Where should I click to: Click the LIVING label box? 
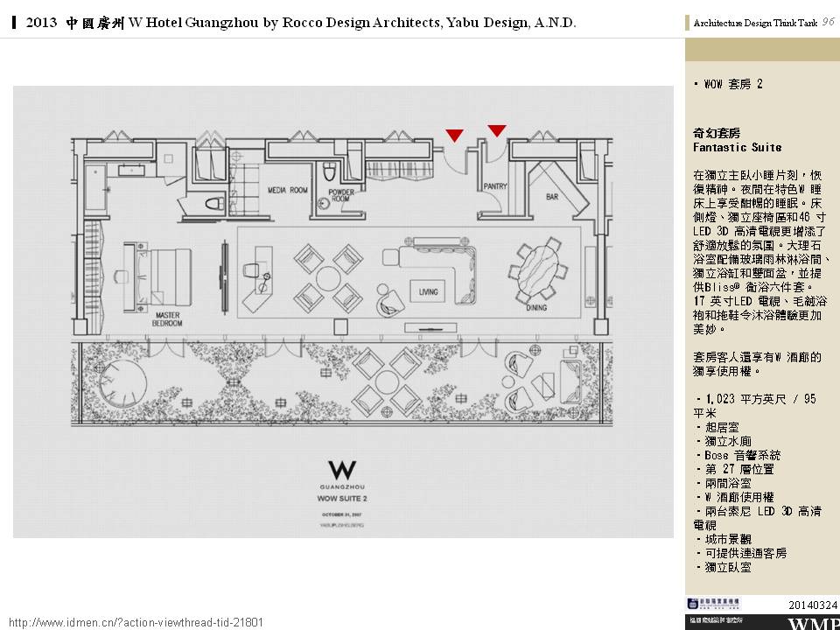(x=428, y=291)
